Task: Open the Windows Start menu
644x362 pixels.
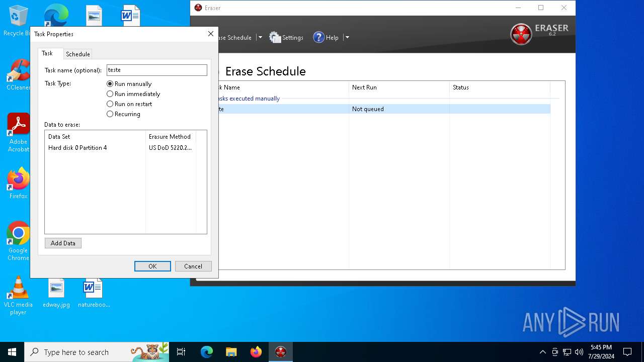Action: tap(12, 352)
